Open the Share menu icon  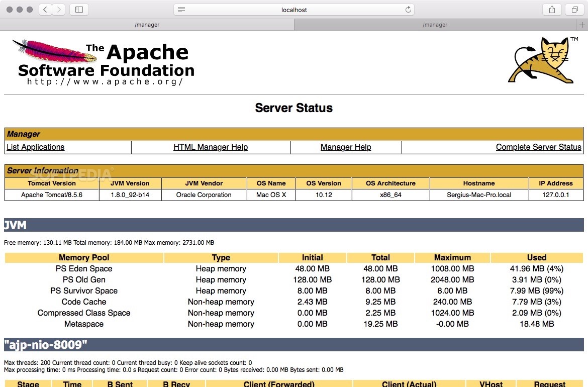tap(552, 10)
